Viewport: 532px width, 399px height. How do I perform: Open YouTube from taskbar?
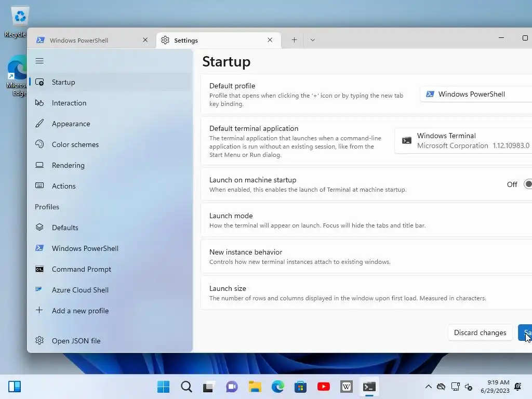pyautogui.click(x=323, y=387)
